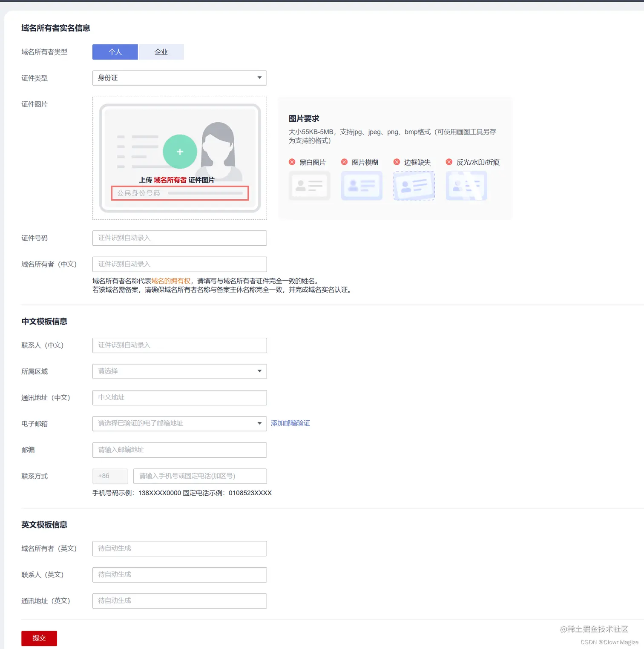Open the 域名的拥有权 orange link

pos(171,281)
